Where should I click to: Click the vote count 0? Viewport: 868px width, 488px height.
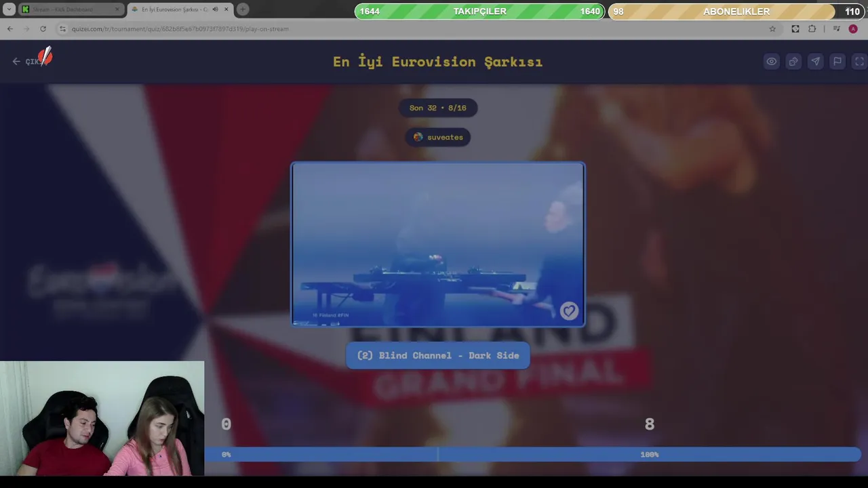[x=226, y=424]
